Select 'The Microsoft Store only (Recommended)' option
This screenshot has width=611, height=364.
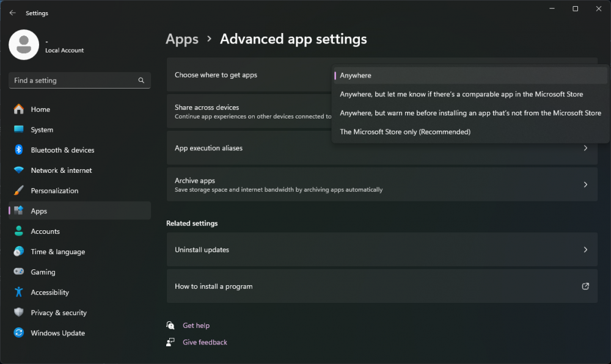click(x=405, y=132)
